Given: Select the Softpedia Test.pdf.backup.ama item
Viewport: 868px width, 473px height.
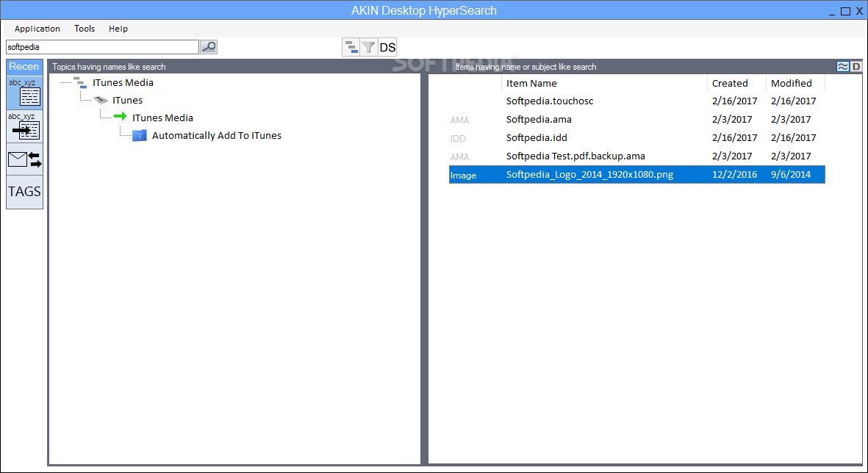Looking at the screenshot, I should pos(575,156).
